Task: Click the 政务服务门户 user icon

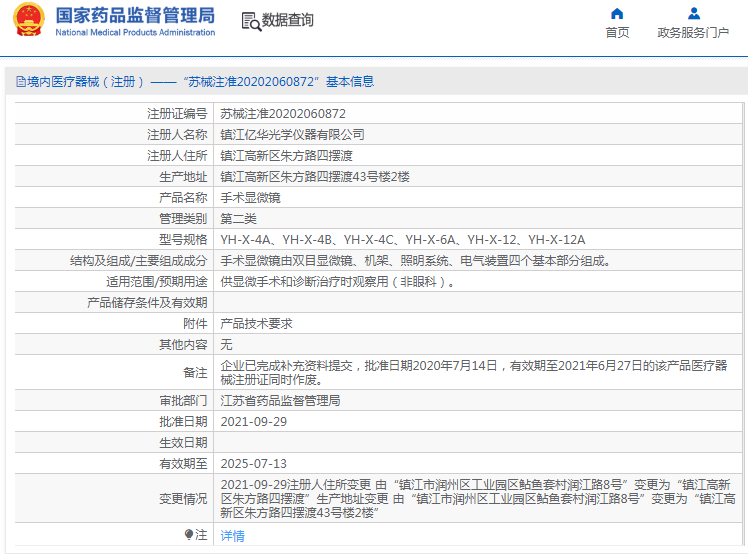Action: pyautogui.click(x=694, y=13)
